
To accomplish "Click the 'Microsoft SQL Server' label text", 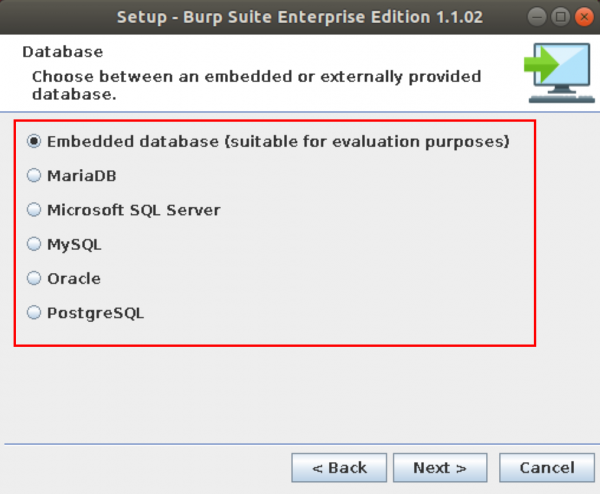I will tap(134, 210).
